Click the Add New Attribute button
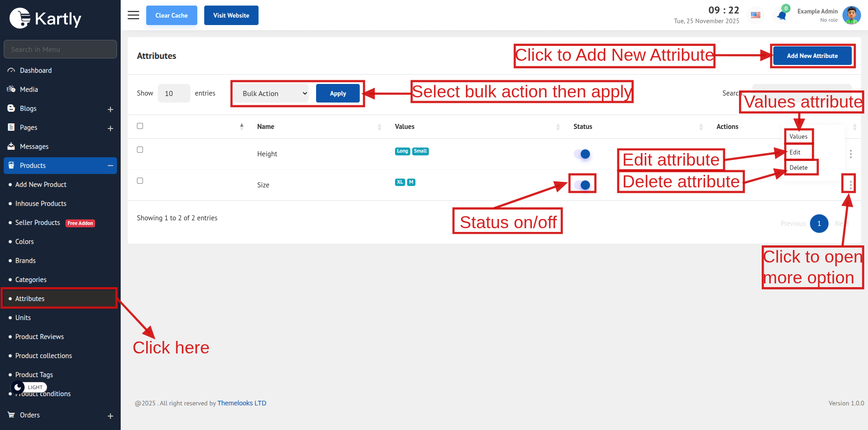 [812, 56]
